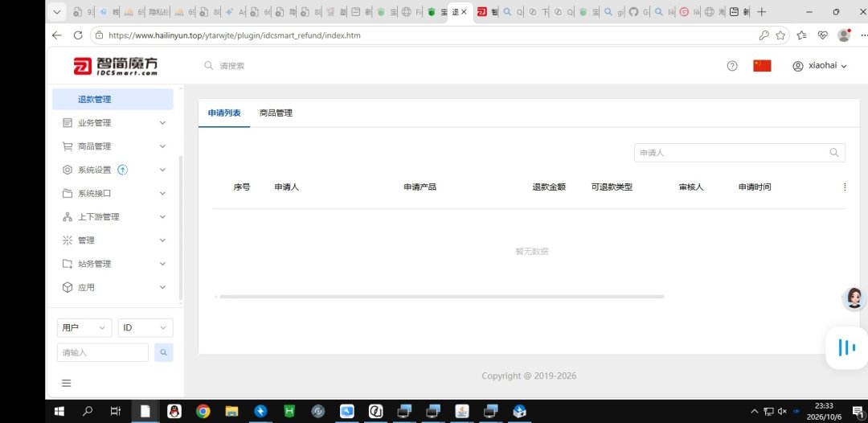The image size is (868, 423).
Task: Expand the 上下游管理 sidebar menu
Action: tap(115, 217)
